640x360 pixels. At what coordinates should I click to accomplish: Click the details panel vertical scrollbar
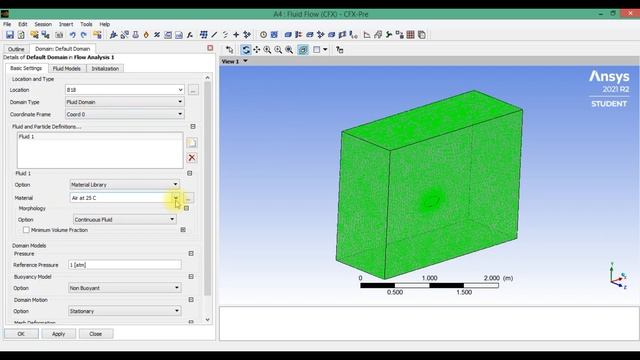pos(207,188)
